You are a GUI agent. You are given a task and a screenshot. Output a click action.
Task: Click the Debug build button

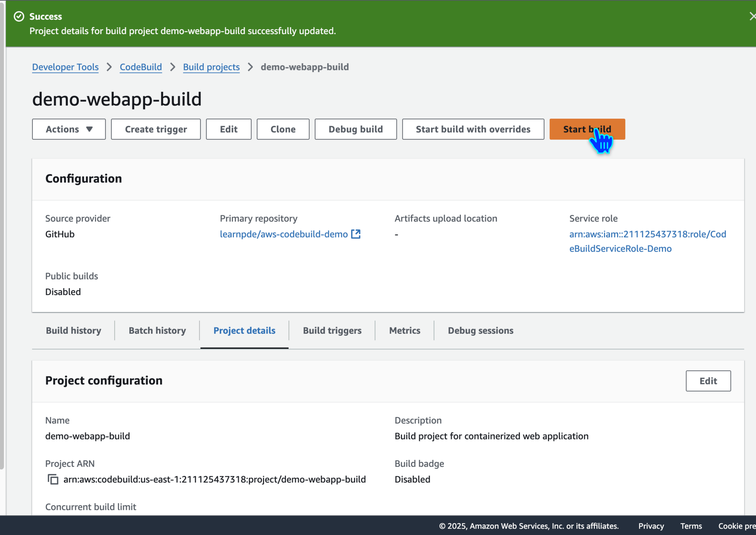[356, 129]
